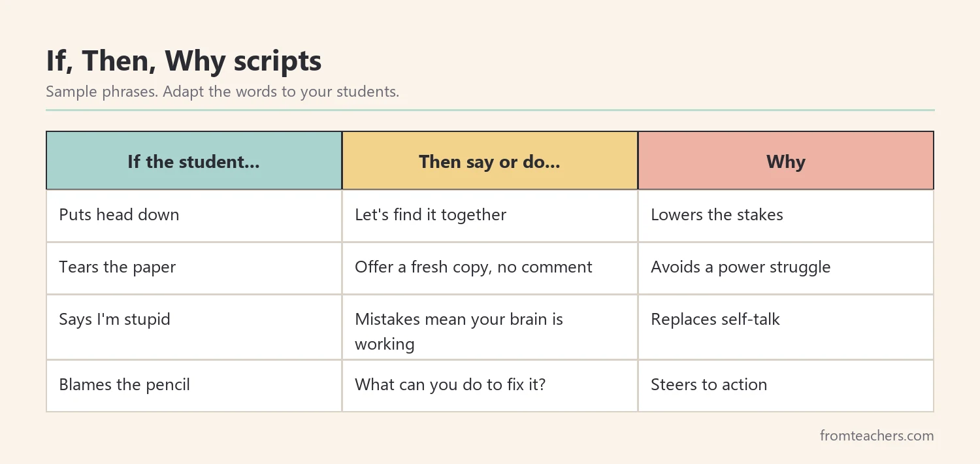This screenshot has width=980, height=464.
Task: Click 'Offer a fresh copy, no comment' cell
Action: (x=490, y=268)
